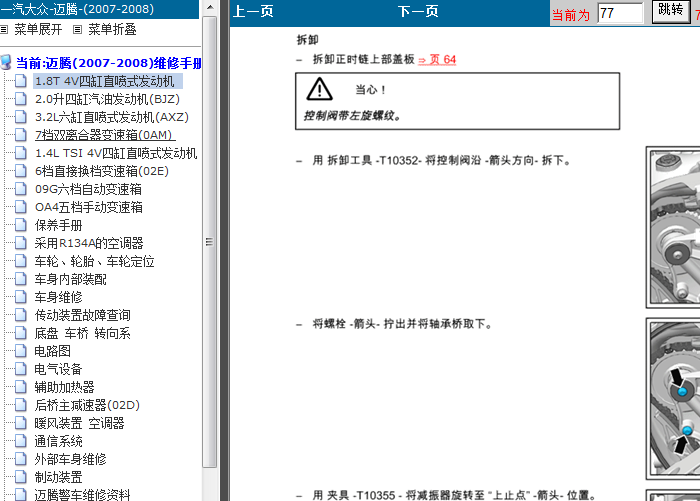700x501 pixels.
Task: Click the page icon beside 3.2L六缸直喷式发动机(AXZ)
Action: tap(21, 117)
